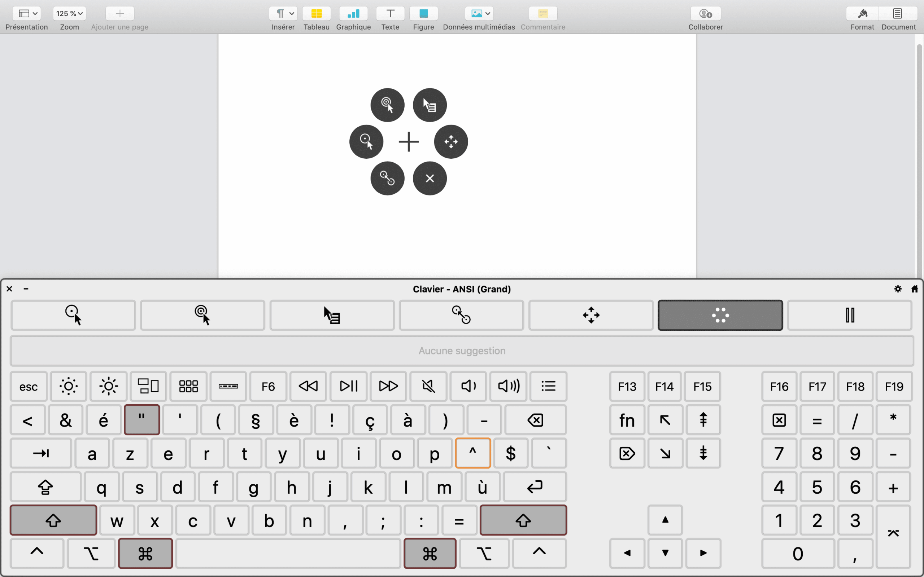Insert a Tableau from the toolbar
The image size is (924, 577).
click(x=316, y=14)
